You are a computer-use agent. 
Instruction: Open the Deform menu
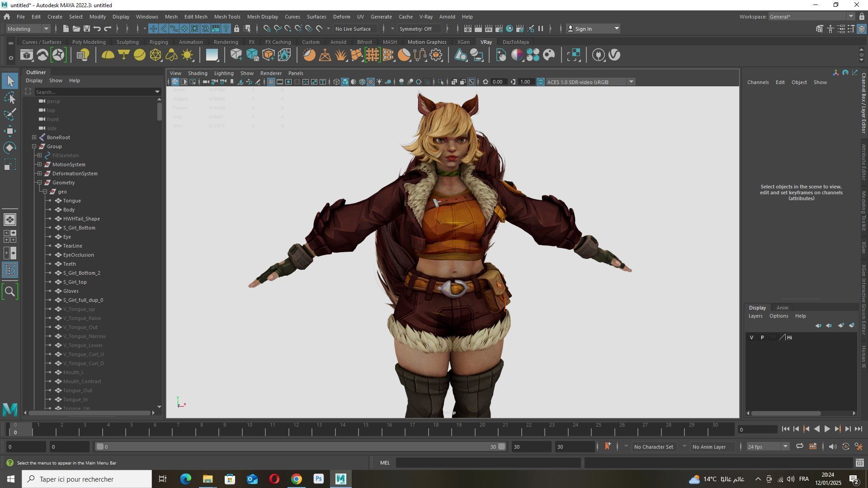tap(341, 17)
